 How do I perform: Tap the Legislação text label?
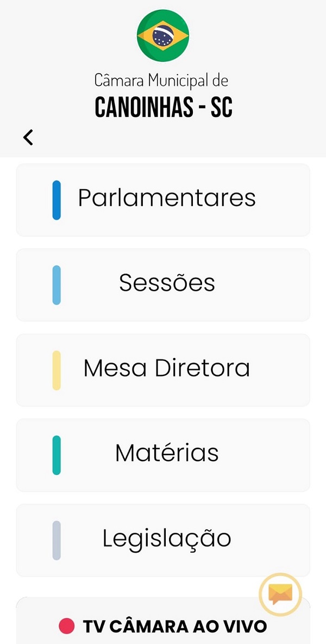pos(167,538)
